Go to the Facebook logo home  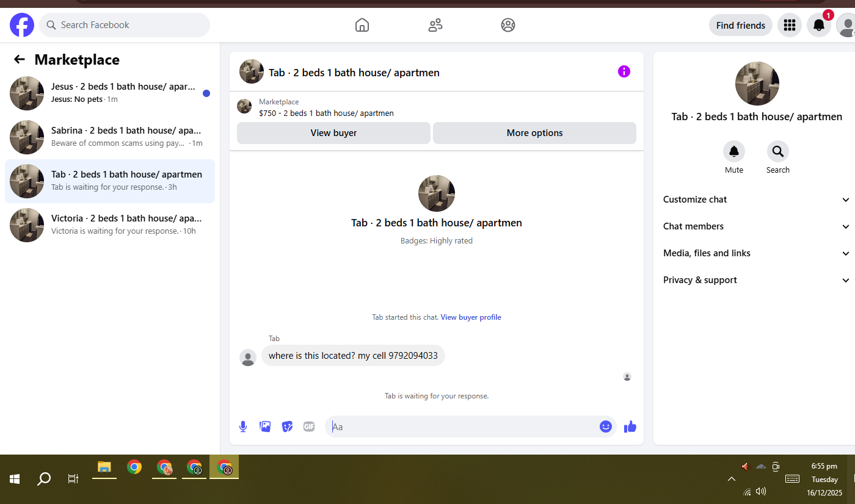(x=22, y=25)
